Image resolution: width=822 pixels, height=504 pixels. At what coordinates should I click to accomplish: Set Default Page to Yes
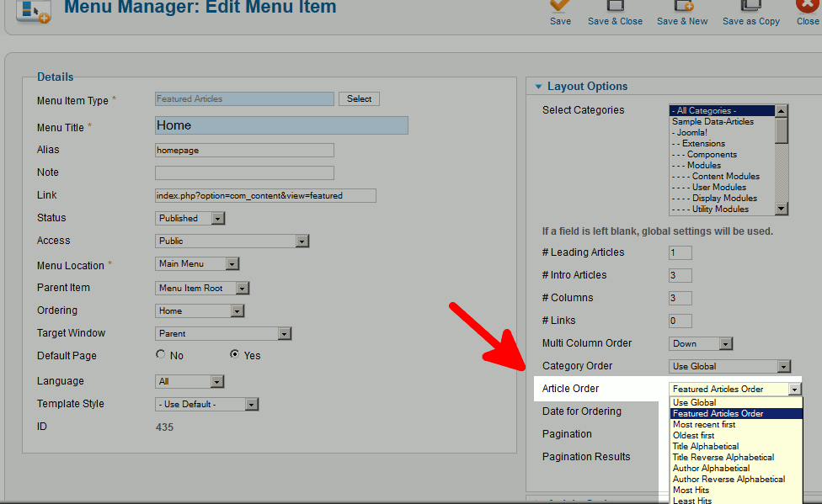(x=235, y=355)
